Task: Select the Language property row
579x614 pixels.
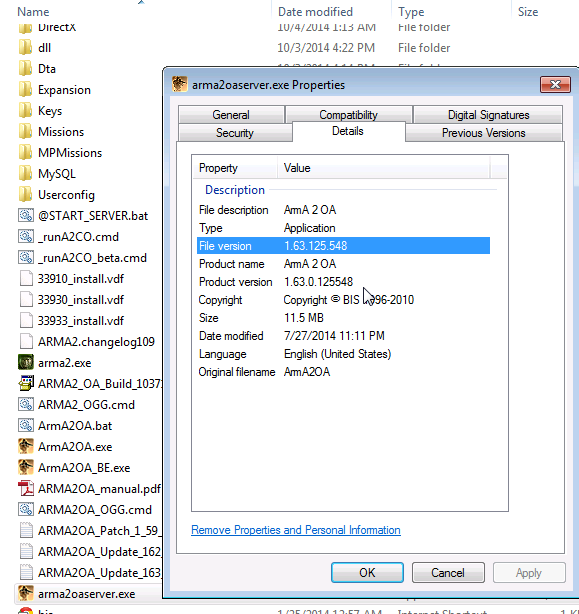Action: 343,354
